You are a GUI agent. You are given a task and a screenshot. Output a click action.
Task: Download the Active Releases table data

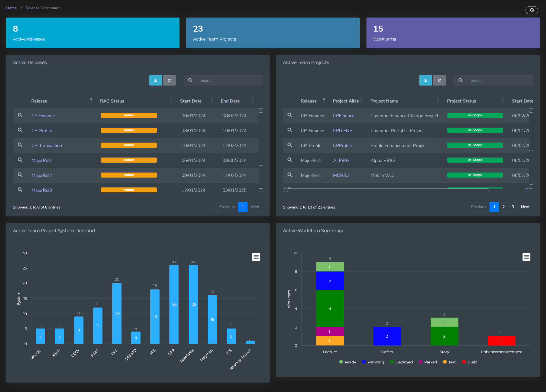click(155, 80)
